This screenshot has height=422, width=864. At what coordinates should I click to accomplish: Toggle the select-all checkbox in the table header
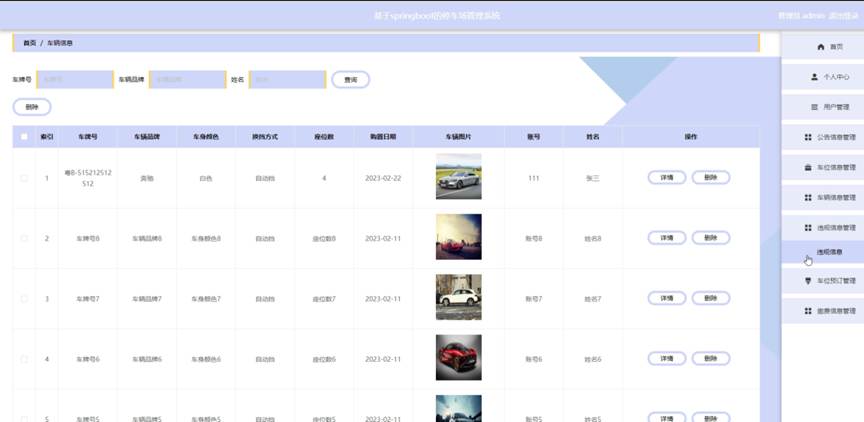pyautogui.click(x=24, y=137)
